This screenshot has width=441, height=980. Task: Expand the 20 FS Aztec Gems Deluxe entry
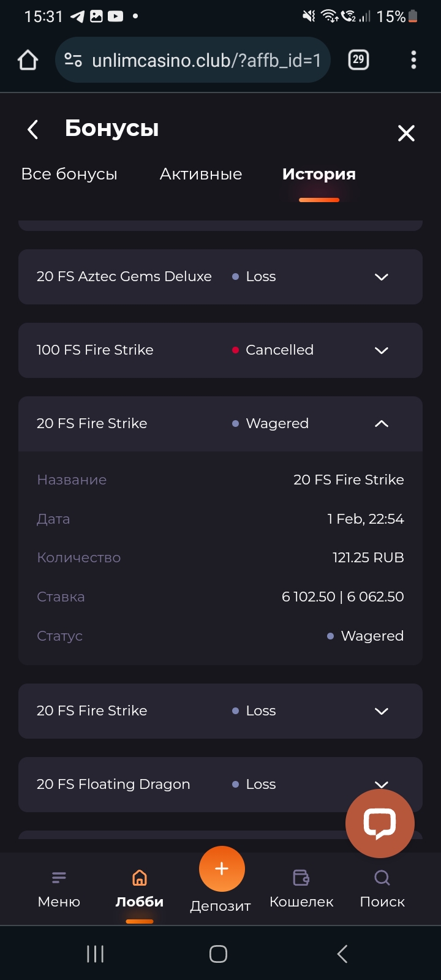[x=381, y=277]
